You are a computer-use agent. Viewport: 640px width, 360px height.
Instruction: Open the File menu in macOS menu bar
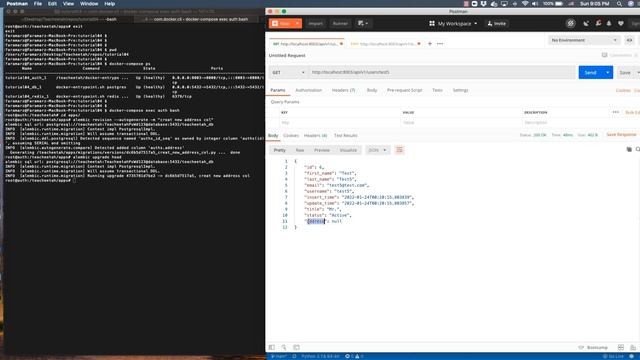click(38, 4)
